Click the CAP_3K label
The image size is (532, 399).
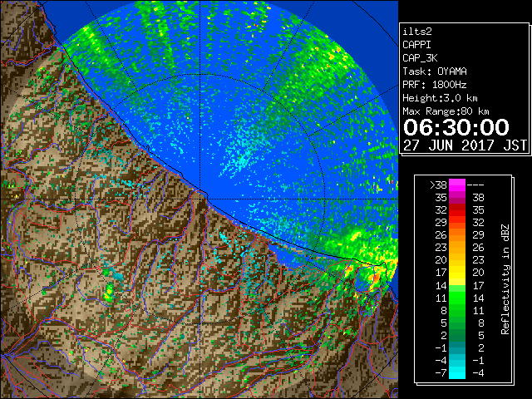[420, 58]
